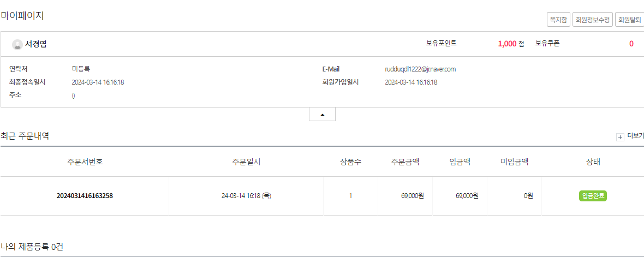Click the profile avatar icon beside 서경엽
The height and width of the screenshot is (257, 644).
coord(17,44)
